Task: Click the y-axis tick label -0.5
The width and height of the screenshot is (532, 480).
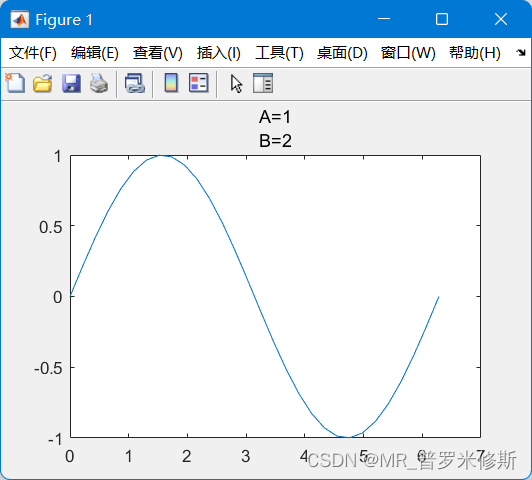Action: (48, 369)
